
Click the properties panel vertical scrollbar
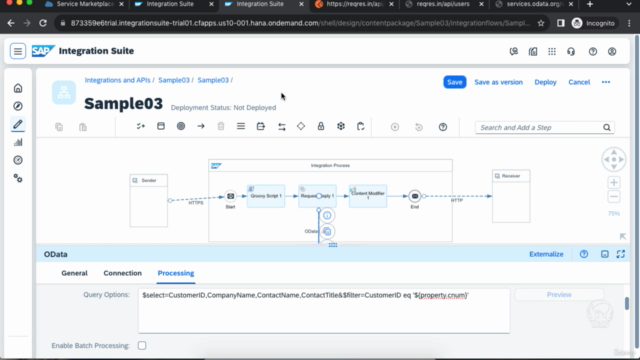click(x=627, y=303)
